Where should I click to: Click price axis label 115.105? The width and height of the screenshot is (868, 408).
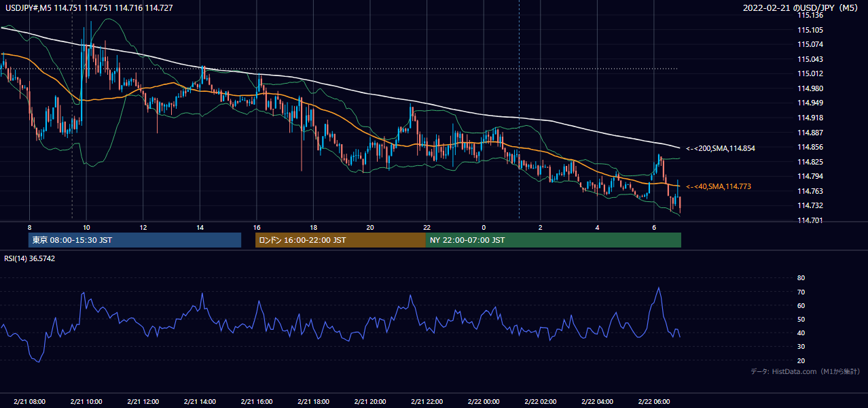click(x=810, y=30)
